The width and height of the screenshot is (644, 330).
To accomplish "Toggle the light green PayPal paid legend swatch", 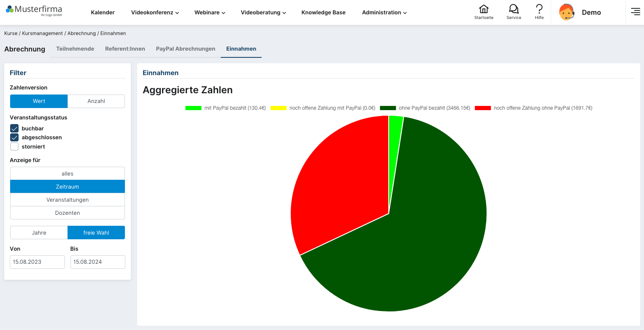I will 193,108.
